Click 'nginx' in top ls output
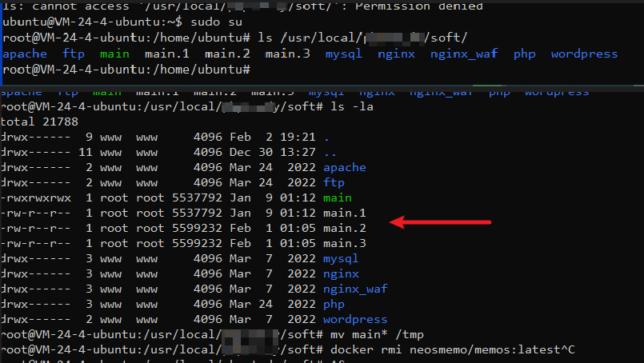 [396, 54]
